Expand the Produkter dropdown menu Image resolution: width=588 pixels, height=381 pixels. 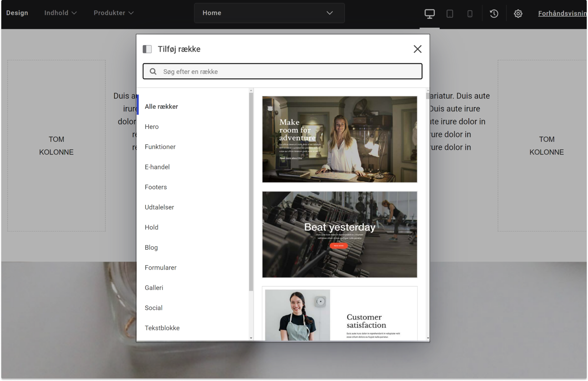click(x=114, y=13)
